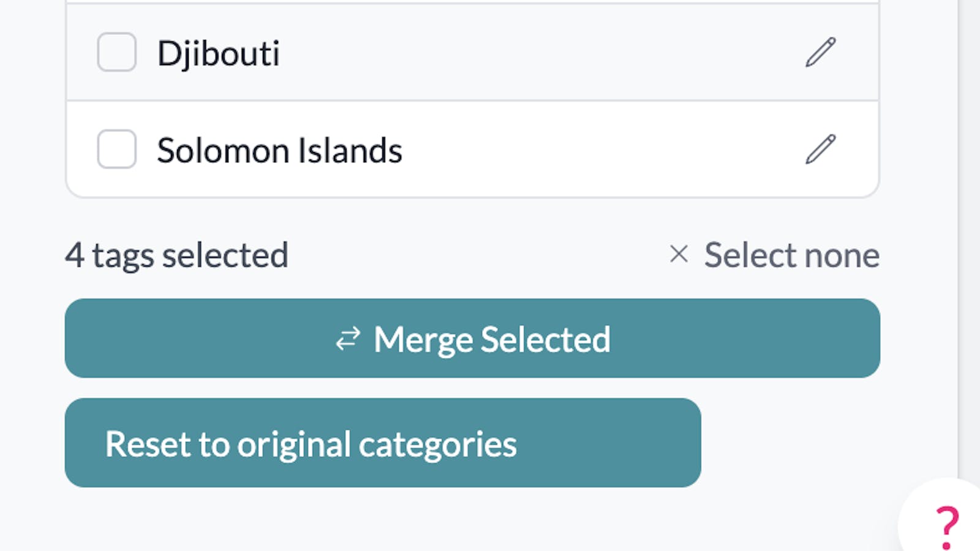
Task: Click the Djibouti tag label
Action: tap(219, 53)
